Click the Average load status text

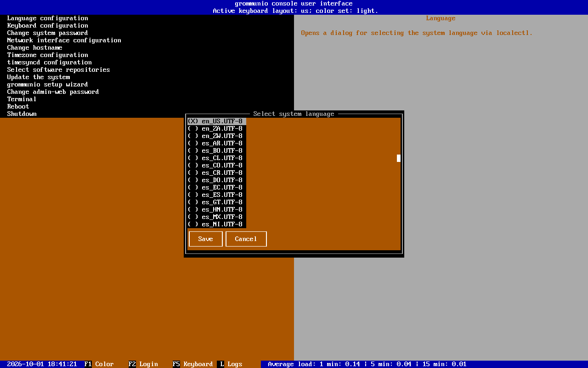click(x=367, y=364)
